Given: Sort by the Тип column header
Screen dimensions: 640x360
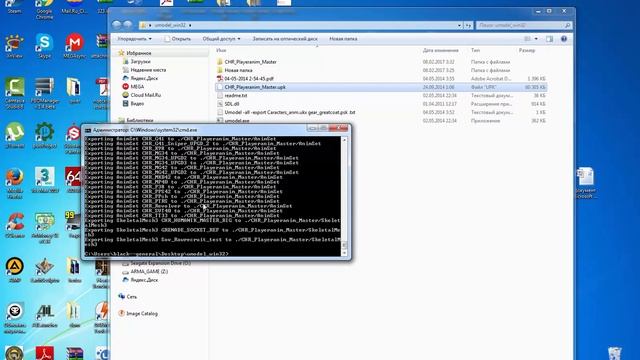Looking at the screenshot, I should click(x=476, y=50).
